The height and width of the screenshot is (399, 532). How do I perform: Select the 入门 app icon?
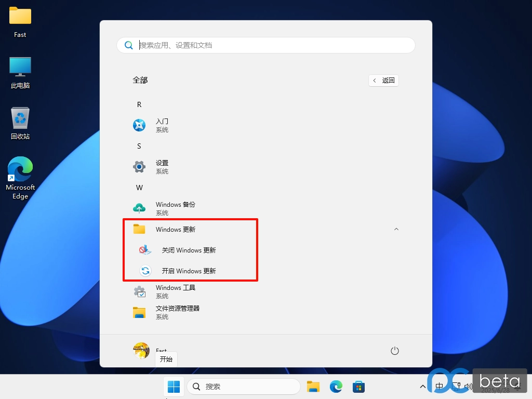point(139,125)
